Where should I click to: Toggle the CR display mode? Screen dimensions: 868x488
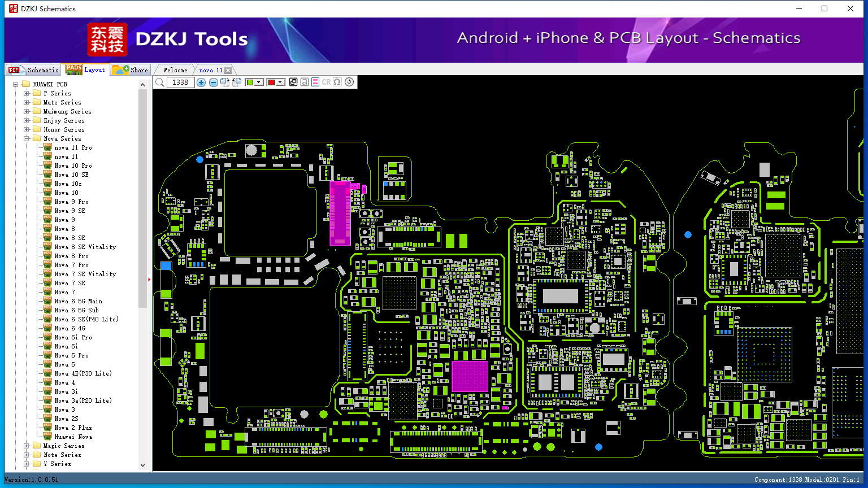(x=326, y=82)
